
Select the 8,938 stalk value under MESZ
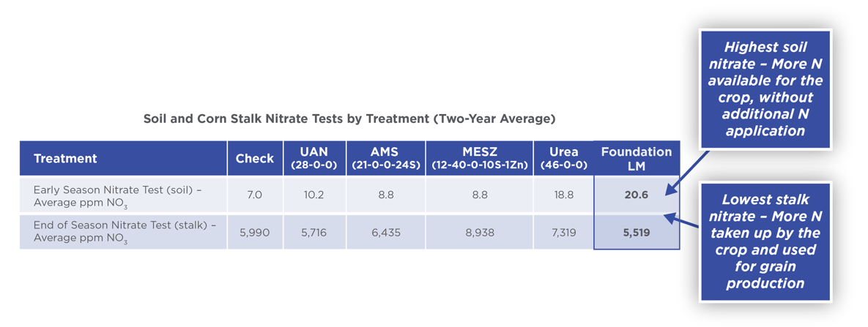[479, 233]
